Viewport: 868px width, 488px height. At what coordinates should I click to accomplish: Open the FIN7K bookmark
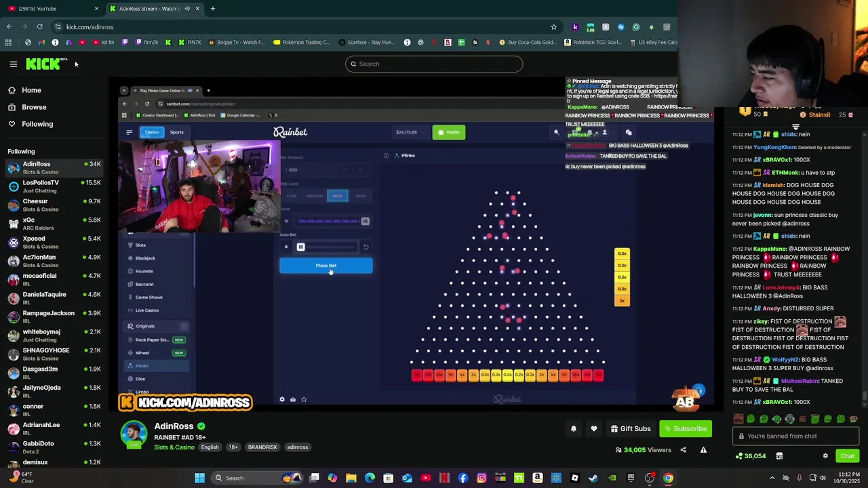[x=189, y=42]
